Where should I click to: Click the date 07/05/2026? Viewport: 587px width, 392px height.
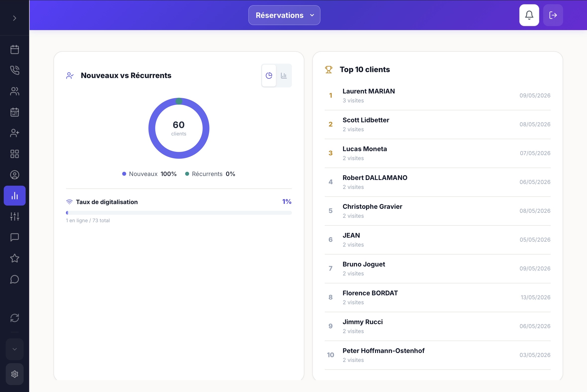(535, 153)
